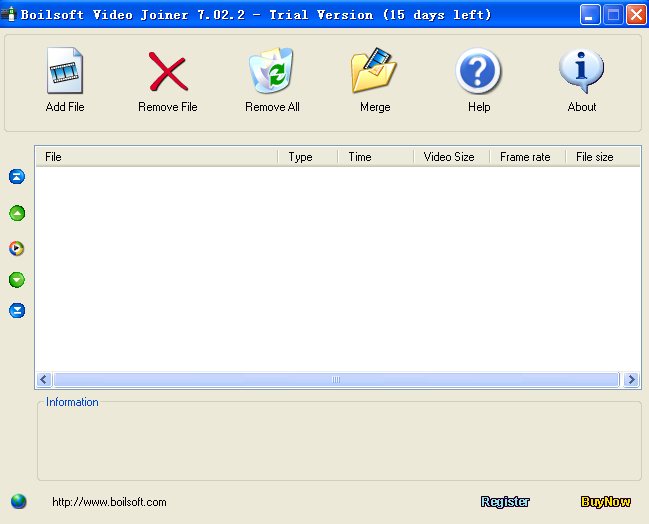Sort list by File column header
This screenshot has height=524, width=649.
157,157
